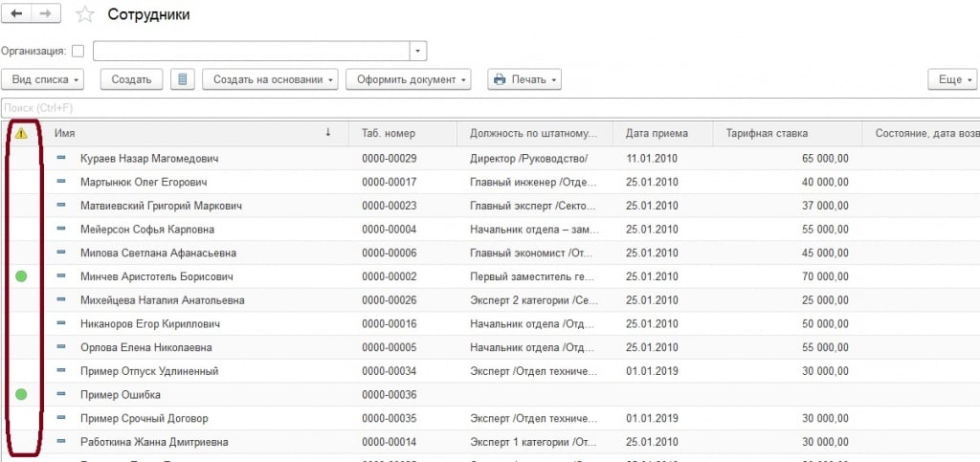Screen dimensions: 980x462
Task: Click the warning triangle column header
Action: (x=21, y=134)
